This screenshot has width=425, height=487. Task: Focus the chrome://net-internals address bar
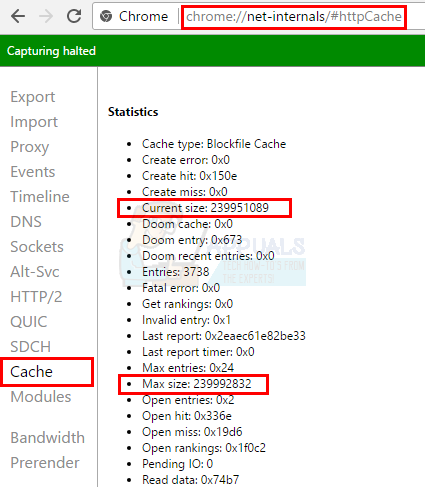click(294, 16)
